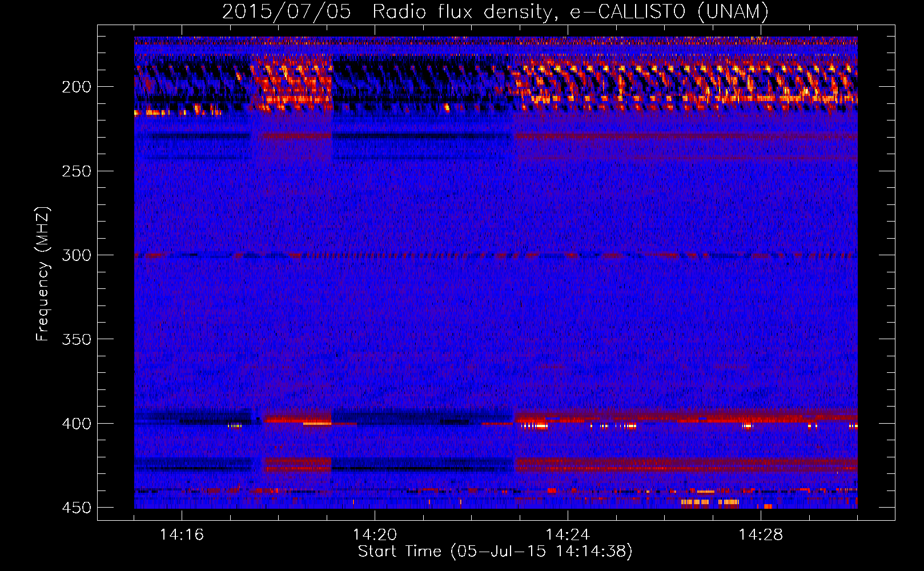Click the plot title mentioning e-CALLISTO (UNAM)

495,11
